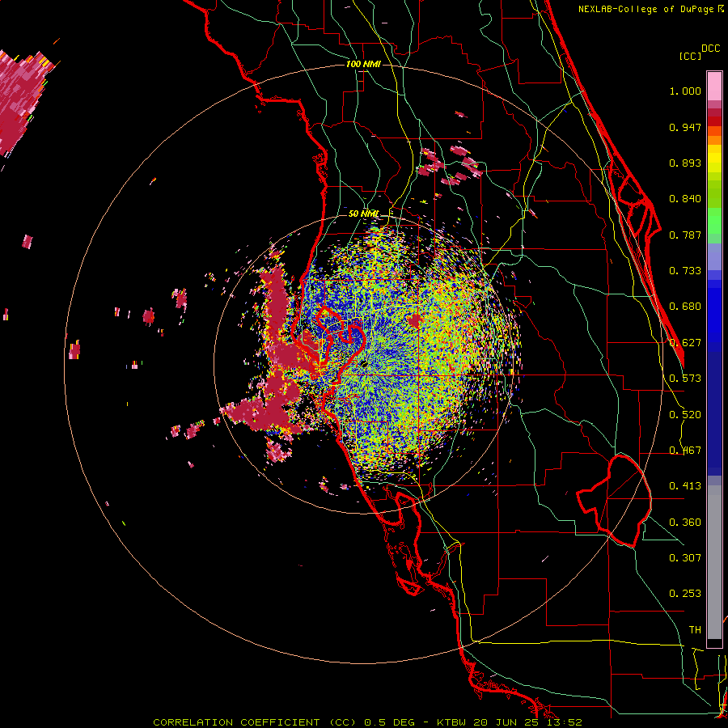Click the NEXLAB-College of DuPage text
Screen dimensions: 728x728
pos(645,9)
